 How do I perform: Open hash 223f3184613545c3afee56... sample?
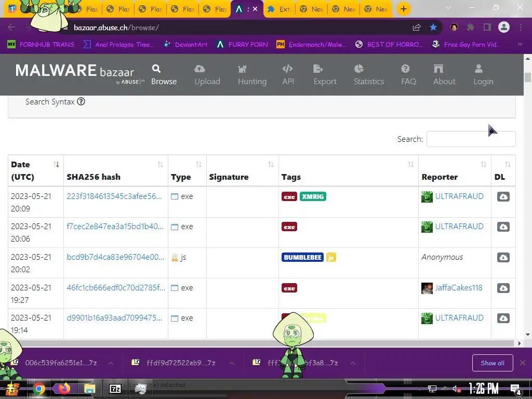point(114,196)
